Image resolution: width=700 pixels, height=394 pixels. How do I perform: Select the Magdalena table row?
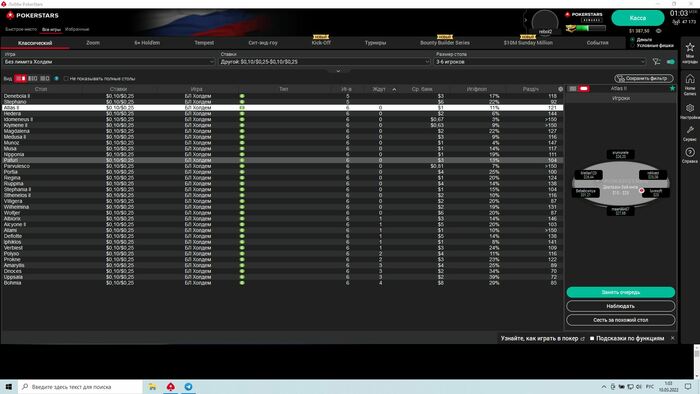[x=282, y=131]
